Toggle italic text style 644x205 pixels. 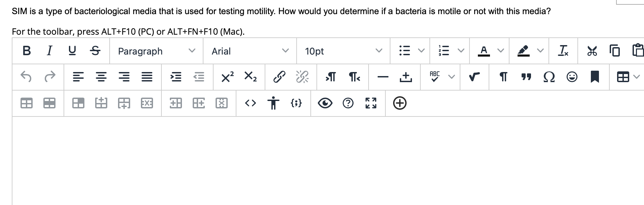49,51
